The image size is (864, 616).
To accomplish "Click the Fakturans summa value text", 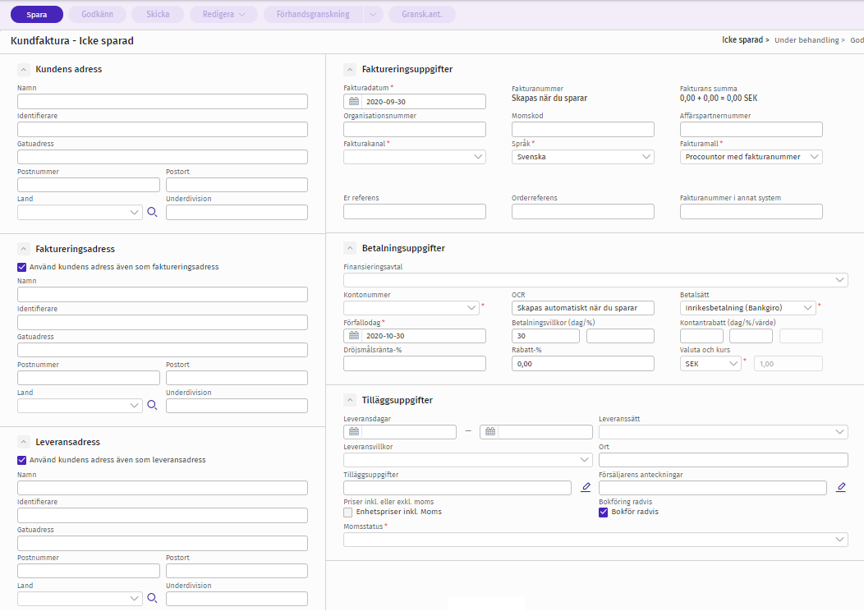I will 719,98.
